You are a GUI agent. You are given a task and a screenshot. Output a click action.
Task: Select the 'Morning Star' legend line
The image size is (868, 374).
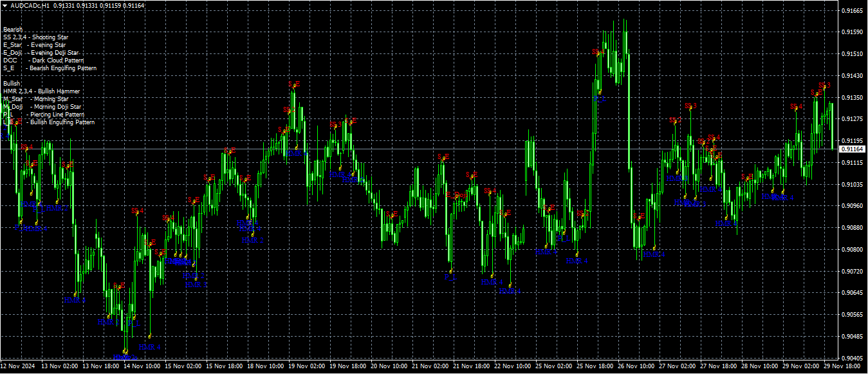coord(35,99)
